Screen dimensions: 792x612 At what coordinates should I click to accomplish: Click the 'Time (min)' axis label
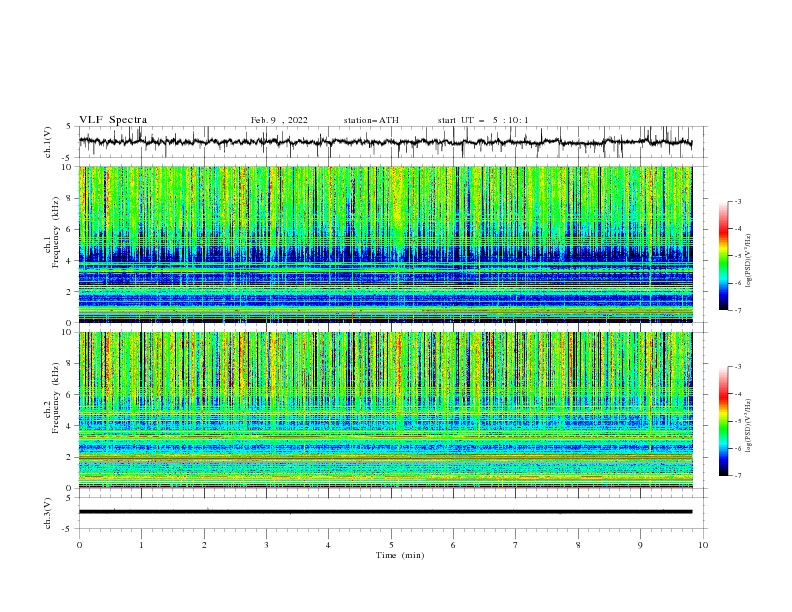point(400,555)
